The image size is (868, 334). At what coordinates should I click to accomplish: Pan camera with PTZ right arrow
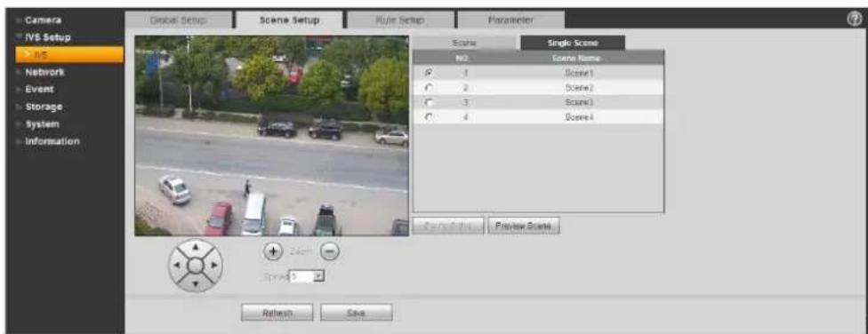(x=213, y=266)
